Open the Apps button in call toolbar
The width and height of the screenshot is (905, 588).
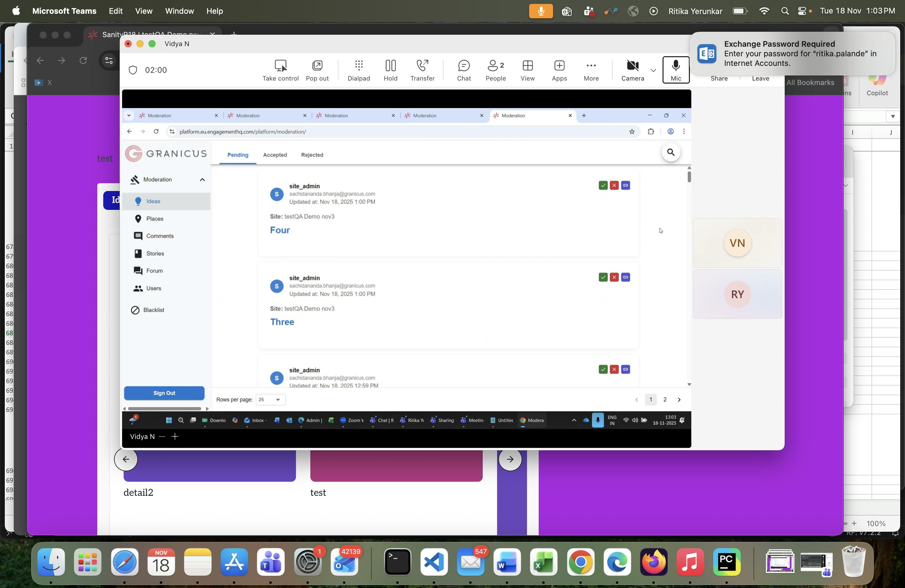pos(559,66)
